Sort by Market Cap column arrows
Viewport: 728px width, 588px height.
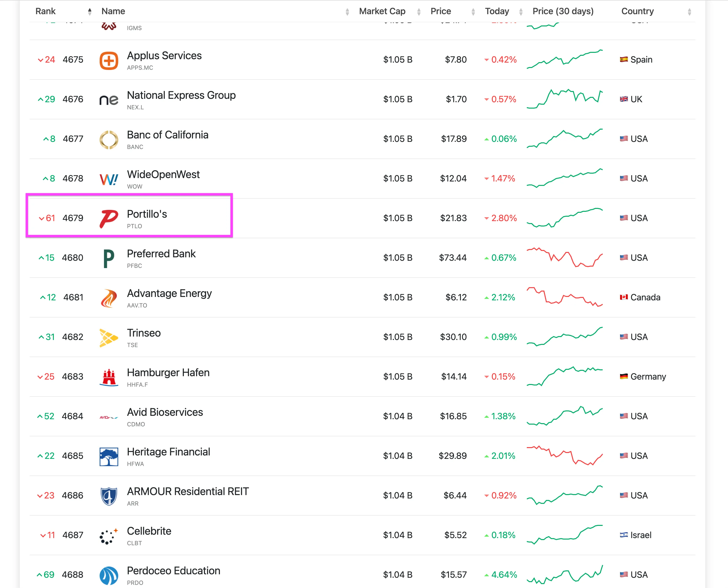(x=419, y=12)
